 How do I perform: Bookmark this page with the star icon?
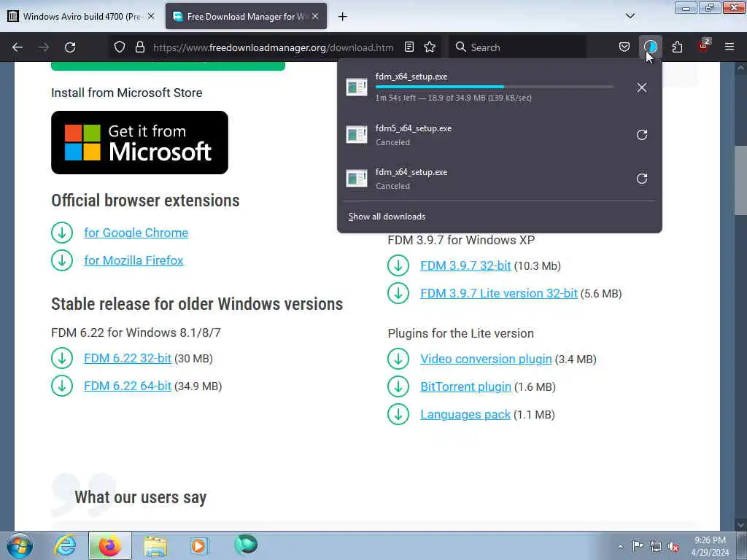click(430, 47)
